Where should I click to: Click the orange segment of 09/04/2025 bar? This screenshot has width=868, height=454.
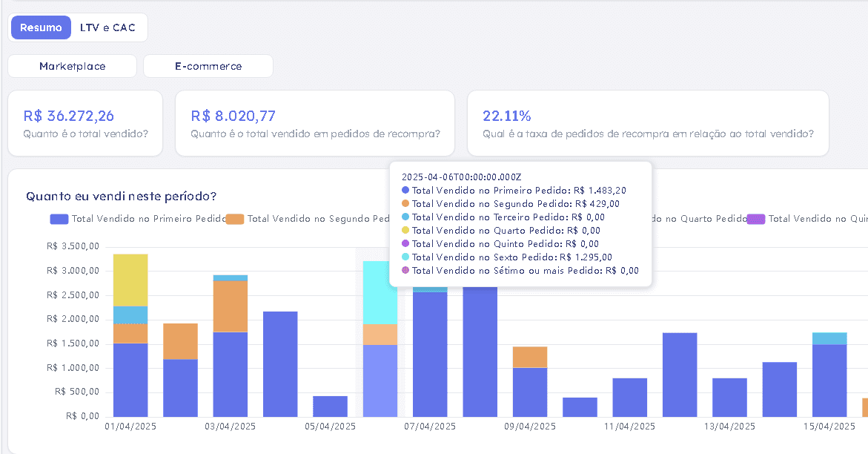530,358
